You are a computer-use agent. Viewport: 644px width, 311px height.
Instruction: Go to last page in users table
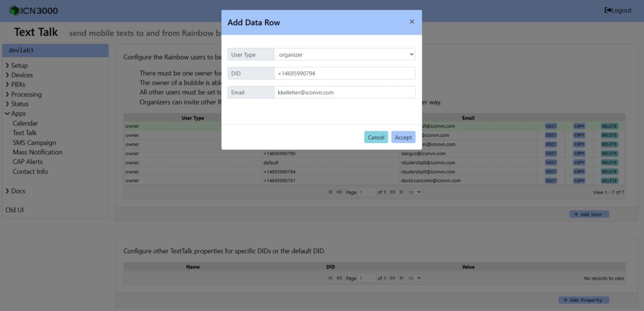[x=401, y=192]
